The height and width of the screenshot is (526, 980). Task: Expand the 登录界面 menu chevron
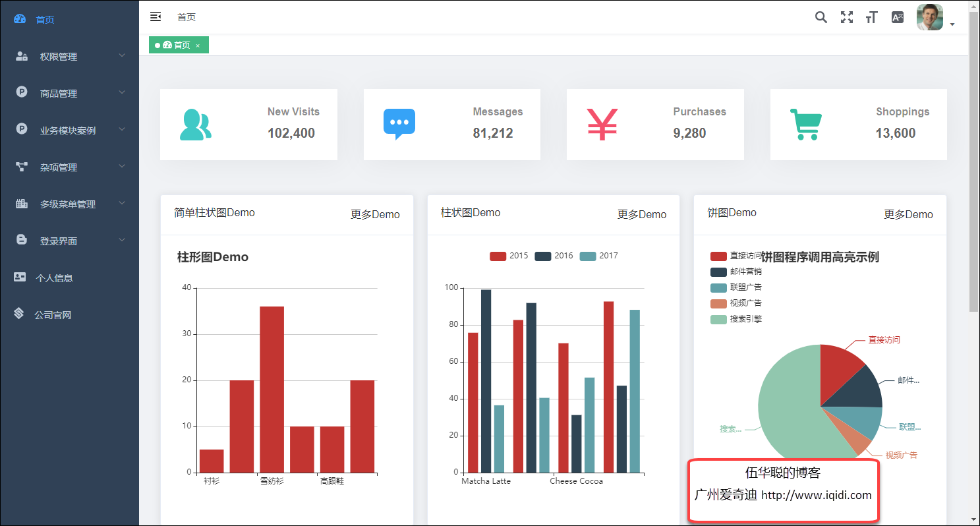pos(122,241)
